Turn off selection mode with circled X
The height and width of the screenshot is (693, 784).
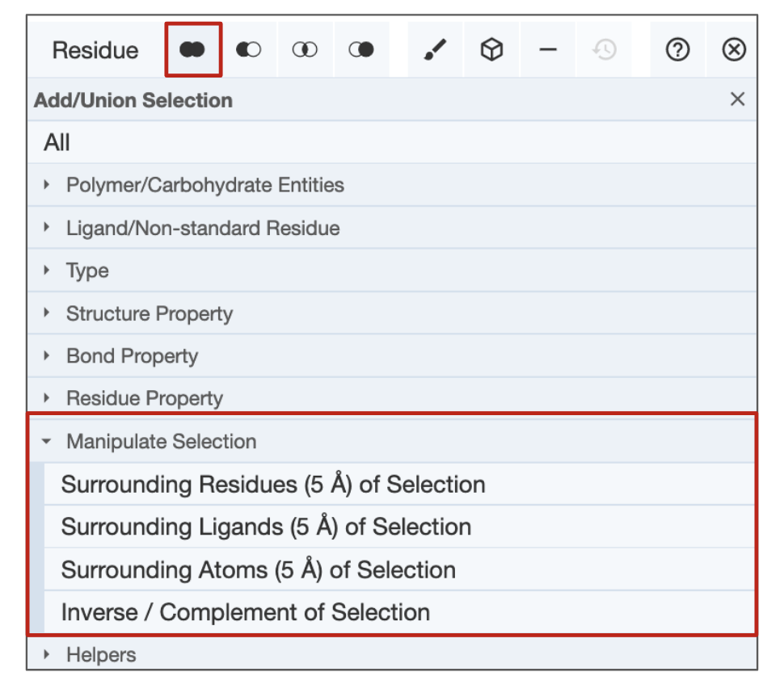point(733,50)
